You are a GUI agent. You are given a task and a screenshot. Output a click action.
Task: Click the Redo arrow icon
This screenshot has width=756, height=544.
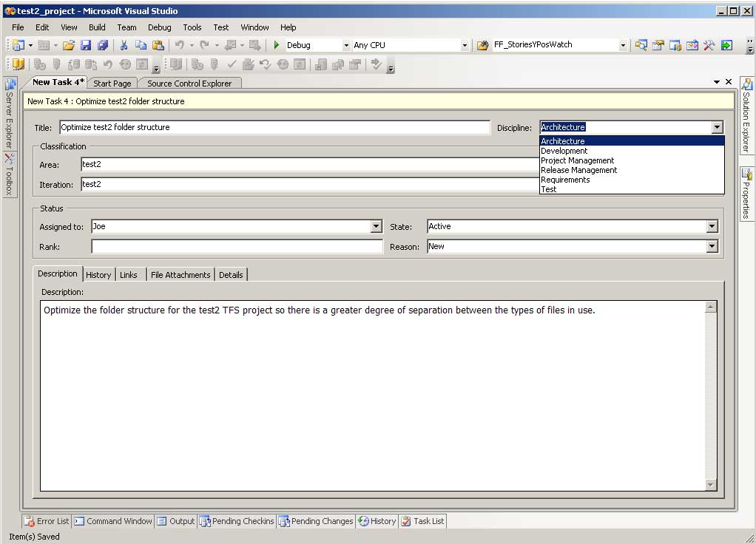204,45
